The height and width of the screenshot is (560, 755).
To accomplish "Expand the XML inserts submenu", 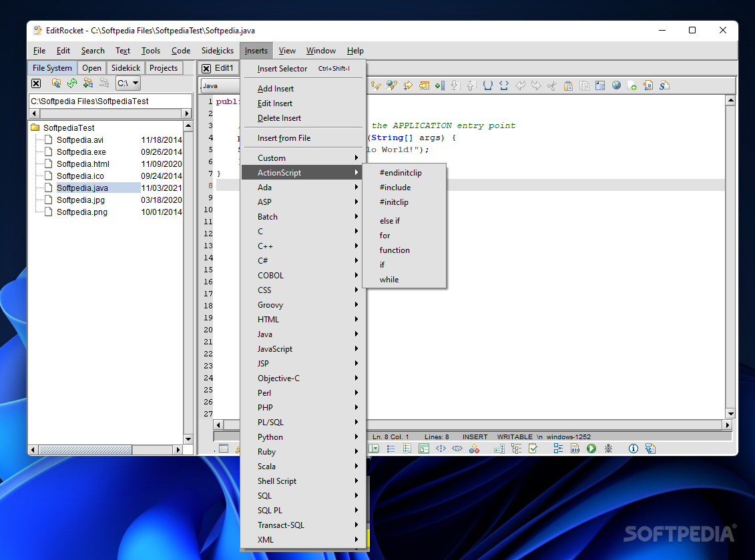I will [303, 540].
